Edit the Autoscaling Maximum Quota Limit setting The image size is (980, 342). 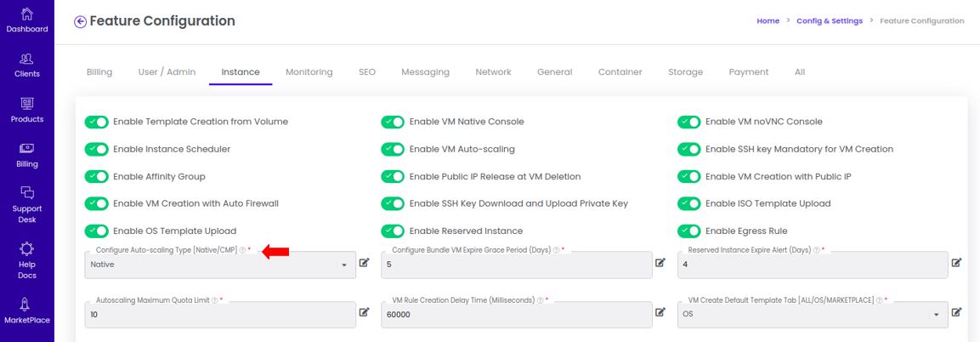tap(365, 312)
